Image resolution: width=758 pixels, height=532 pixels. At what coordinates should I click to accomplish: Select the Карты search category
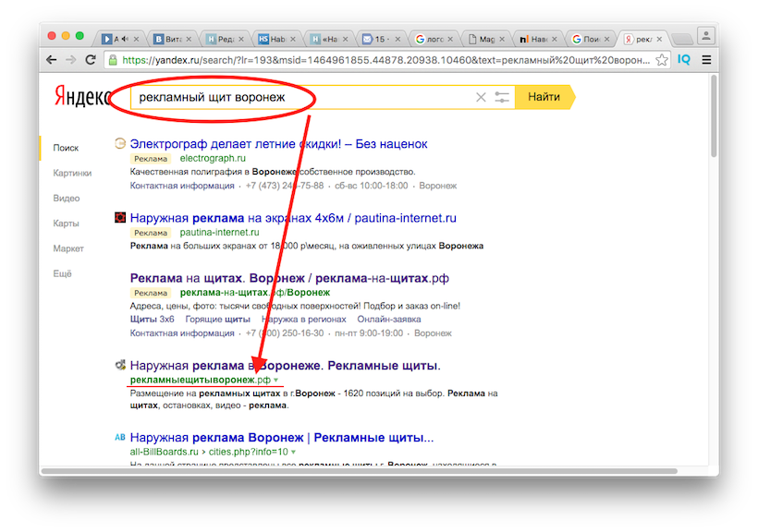click(66, 224)
